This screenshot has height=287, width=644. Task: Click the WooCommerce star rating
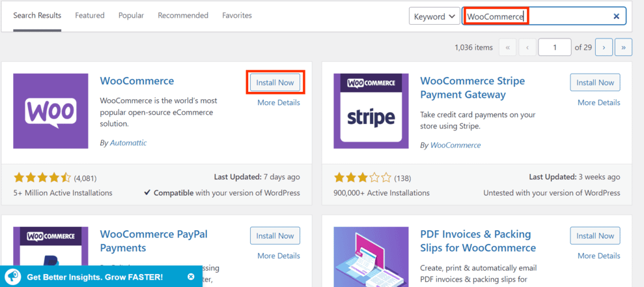[x=42, y=178]
